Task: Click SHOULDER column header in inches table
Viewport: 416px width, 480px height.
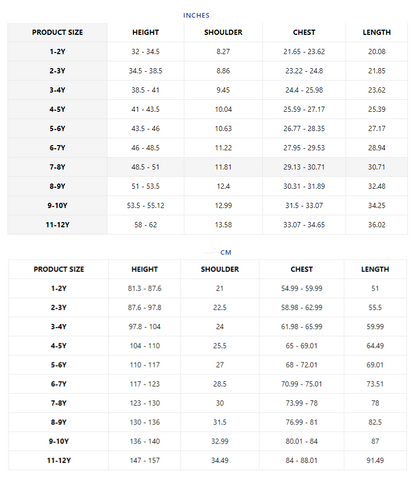Action: pyautogui.click(x=223, y=32)
